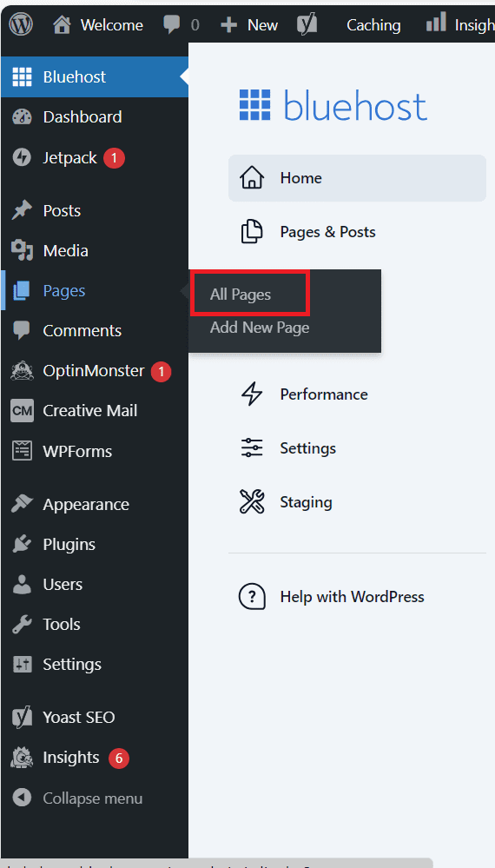Click the documents icon beside Pages & Posts
The height and width of the screenshot is (868, 495).
click(252, 232)
